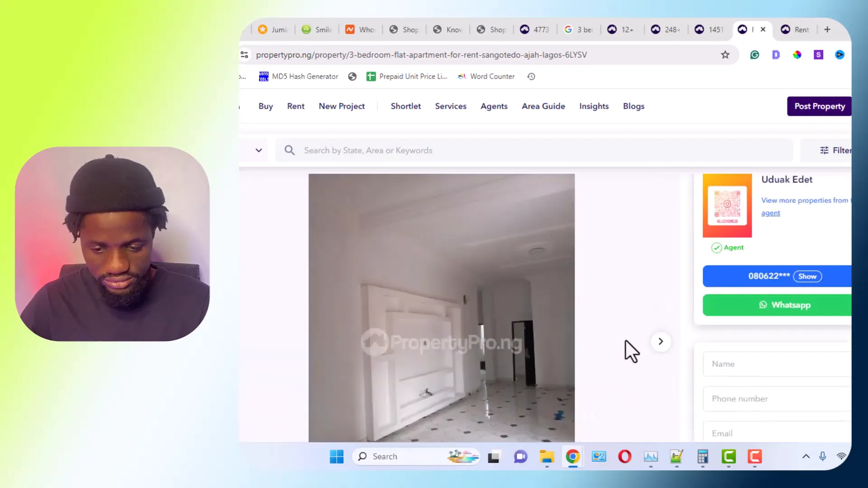Image resolution: width=868 pixels, height=488 pixels.
Task: Click the Windows taskbar Search box
Action: point(416,457)
